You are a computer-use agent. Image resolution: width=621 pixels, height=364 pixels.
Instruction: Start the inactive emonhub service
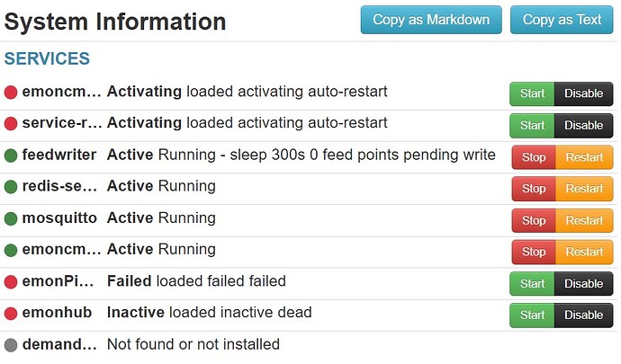532,315
